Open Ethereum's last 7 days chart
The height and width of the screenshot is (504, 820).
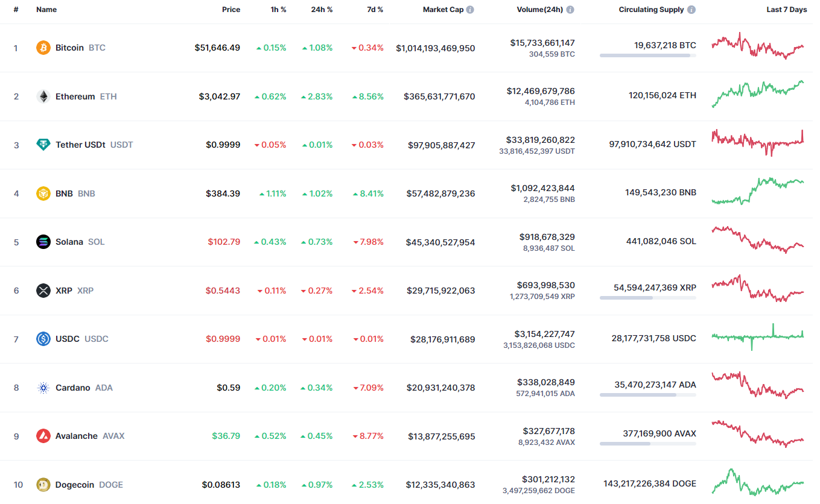pyautogui.click(x=758, y=94)
